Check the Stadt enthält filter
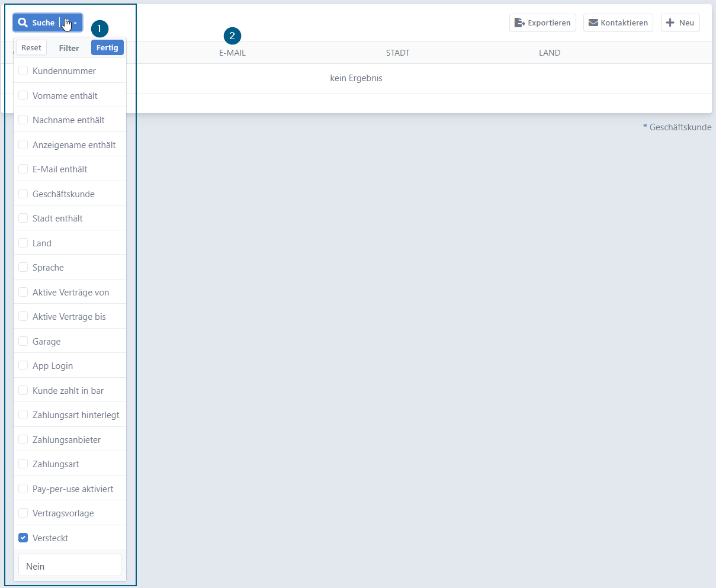Image resolution: width=716 pixels, height=588 pixels. [x=23, y=218]
